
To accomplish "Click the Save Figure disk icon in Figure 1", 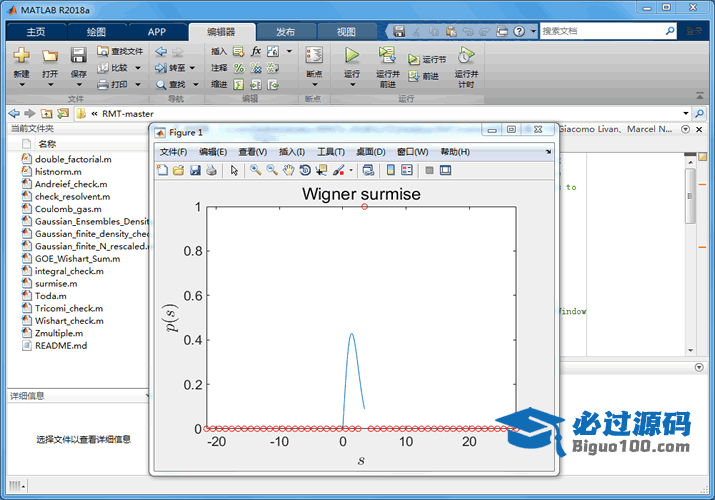I will pyautogui.click(x=195, y=170).
